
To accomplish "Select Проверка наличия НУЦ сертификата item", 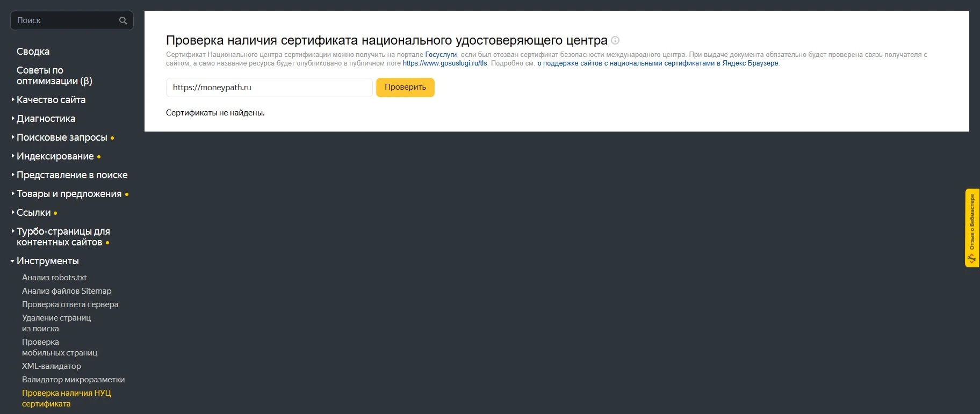I will coord(67,398).
